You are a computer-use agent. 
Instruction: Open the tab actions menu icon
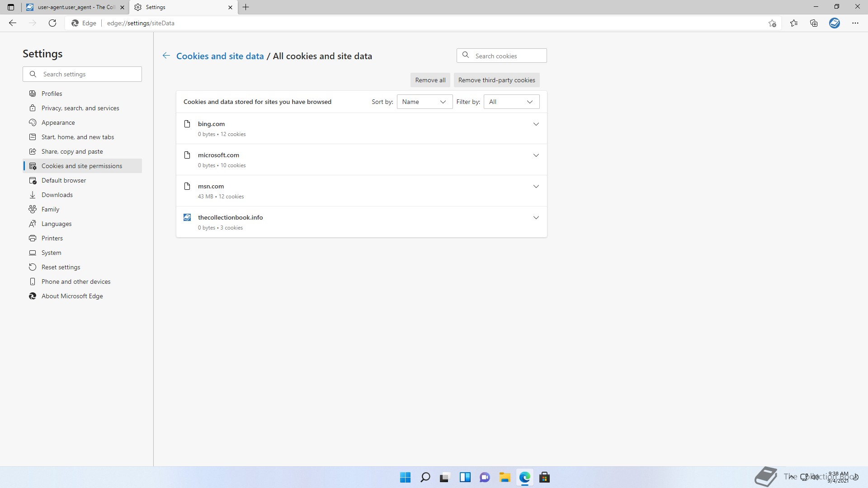[x=11, y=7]
